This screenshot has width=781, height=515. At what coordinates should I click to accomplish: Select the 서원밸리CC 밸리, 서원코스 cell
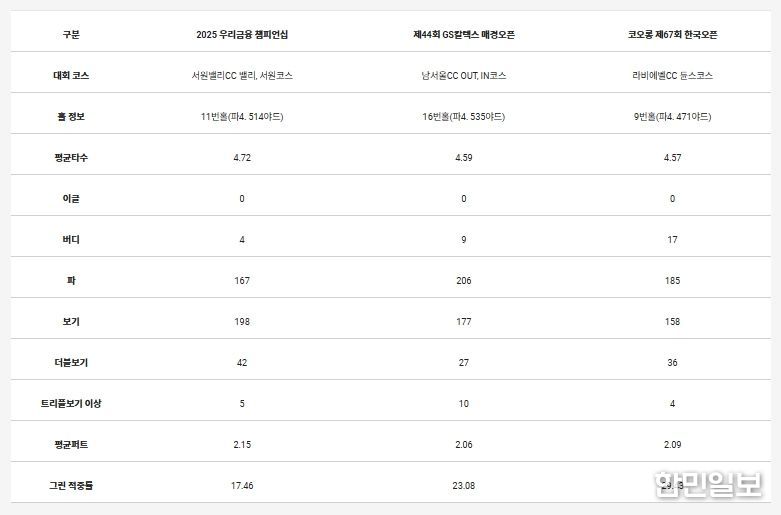tap(242, 75)
